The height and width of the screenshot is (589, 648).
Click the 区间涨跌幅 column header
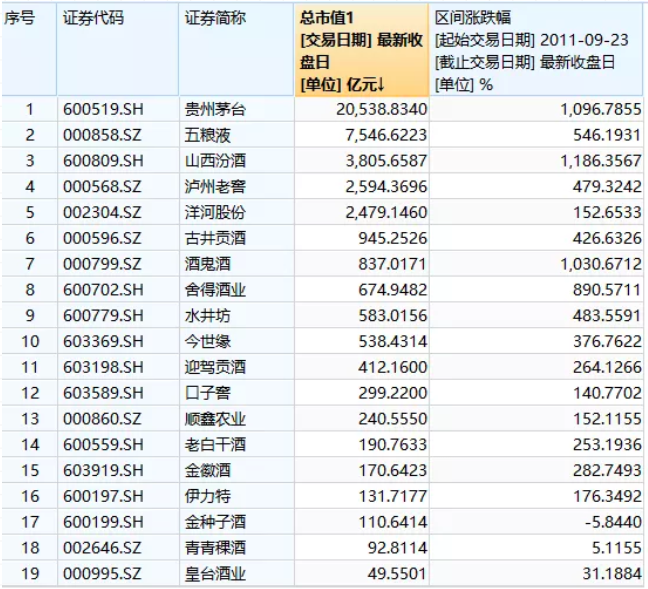(x=536, y=50)
